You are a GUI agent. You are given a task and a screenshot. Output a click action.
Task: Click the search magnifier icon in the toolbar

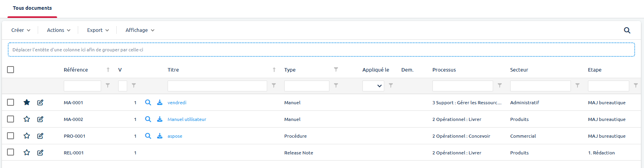[x=627, y=30]
